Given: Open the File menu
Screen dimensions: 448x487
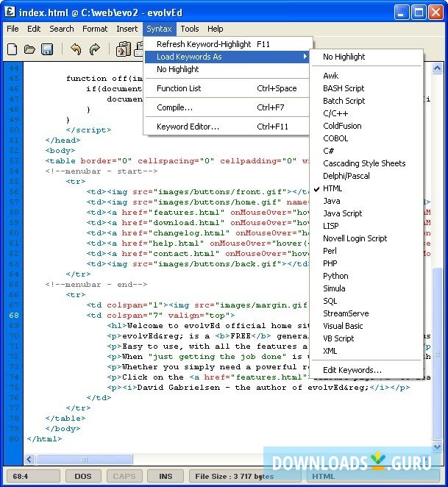Looking at the screenshot, I should pos(13,29).
